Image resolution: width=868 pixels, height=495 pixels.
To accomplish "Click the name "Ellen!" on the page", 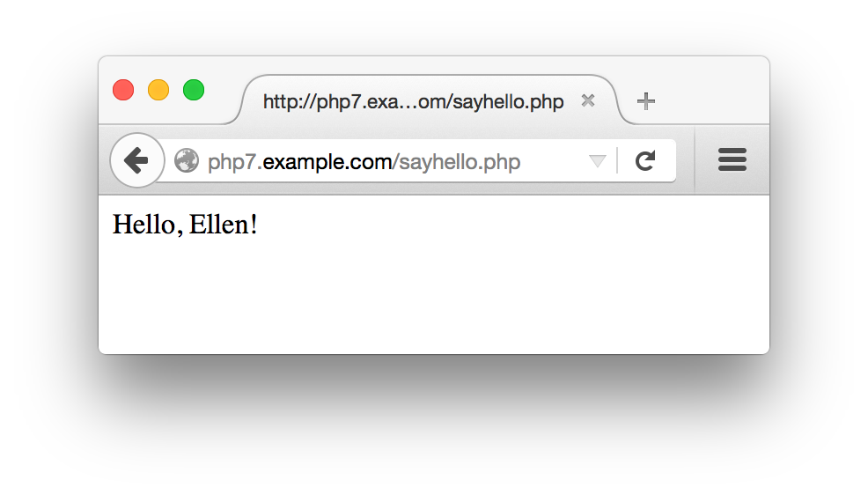I will tap(223, 225).
